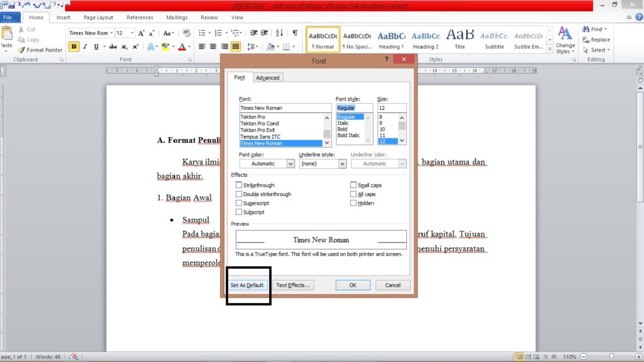Open the Mailings ribbon tab
Viewport: 644px width, 362px height.
pos(177,18)
